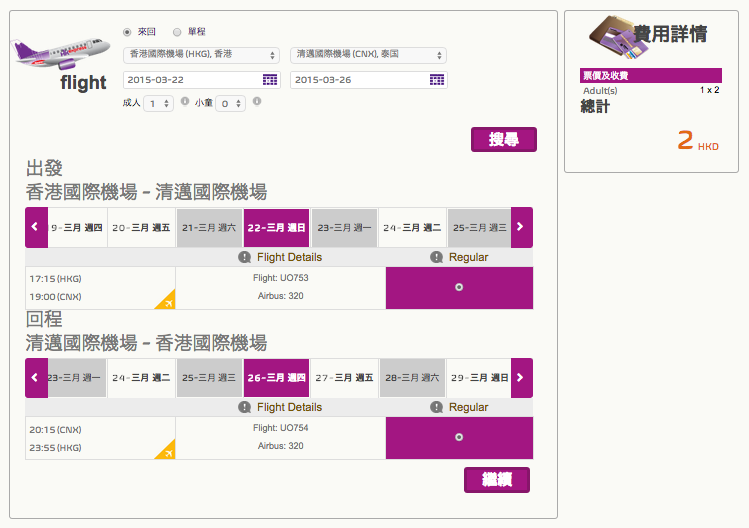Image resolution: width=749 pixels, height=528 pixels.
Task: Open child passenger count dropdown
Action: 230,103
